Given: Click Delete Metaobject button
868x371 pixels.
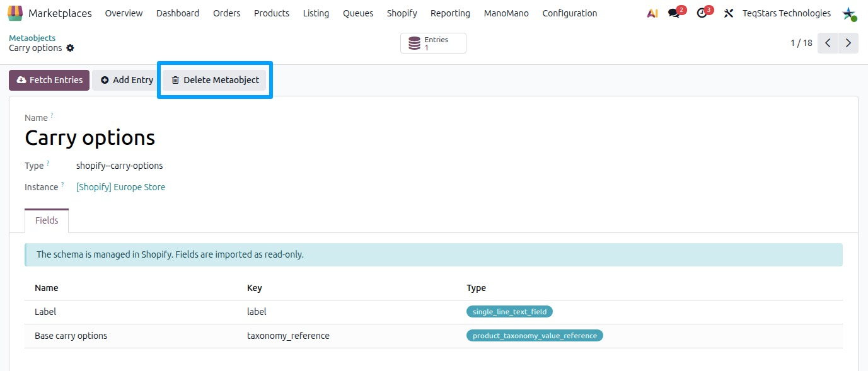Looking at the screenshot, I should (215, 80).
